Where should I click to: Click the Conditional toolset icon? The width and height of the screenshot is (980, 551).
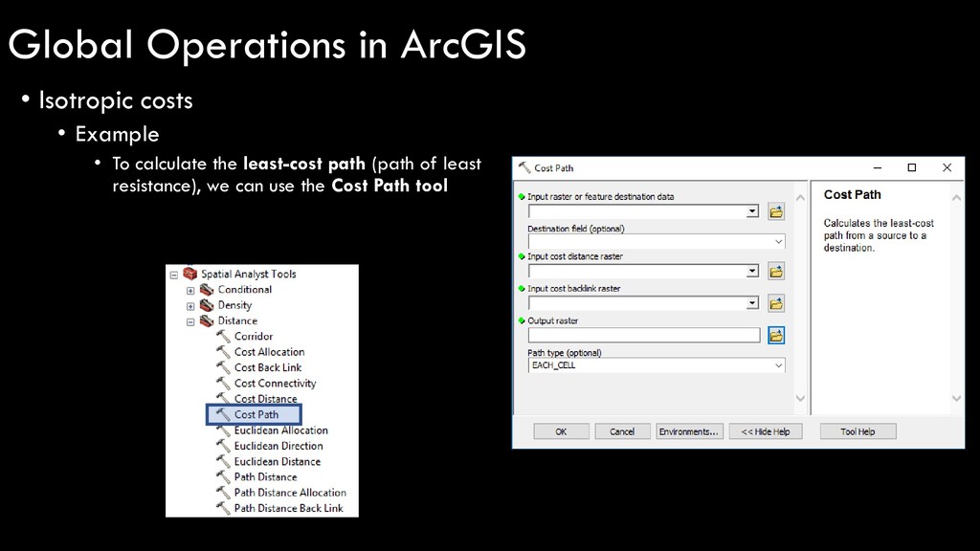[x=207, y=290]
